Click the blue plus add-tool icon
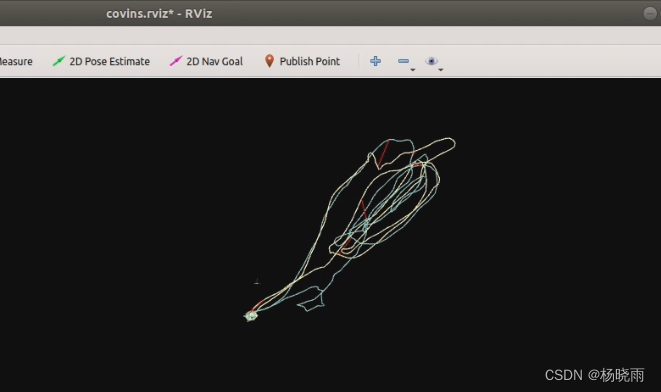The image size is (661, 392). pos(375,61)
